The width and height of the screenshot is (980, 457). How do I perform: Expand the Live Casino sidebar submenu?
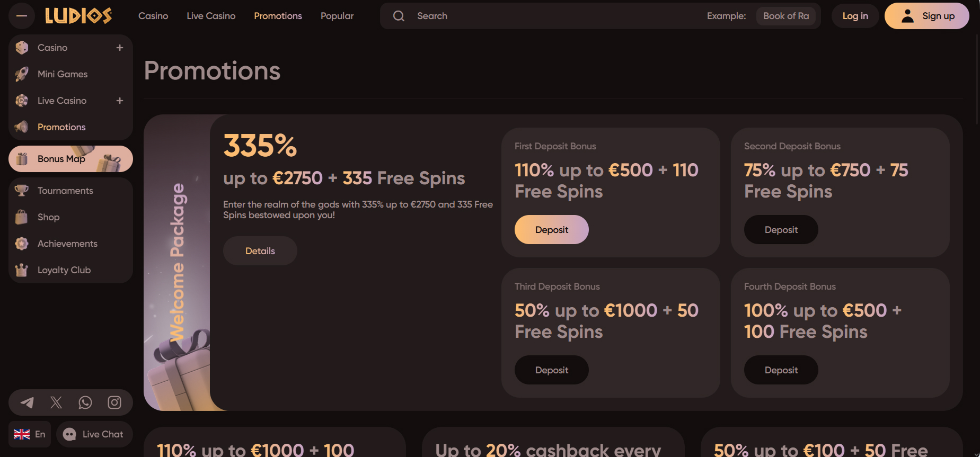[120, 101]
